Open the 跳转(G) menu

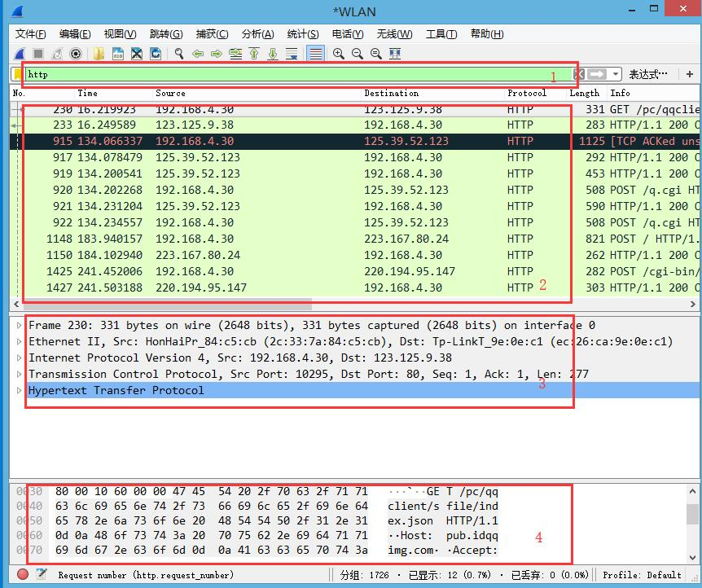point(166,34)
